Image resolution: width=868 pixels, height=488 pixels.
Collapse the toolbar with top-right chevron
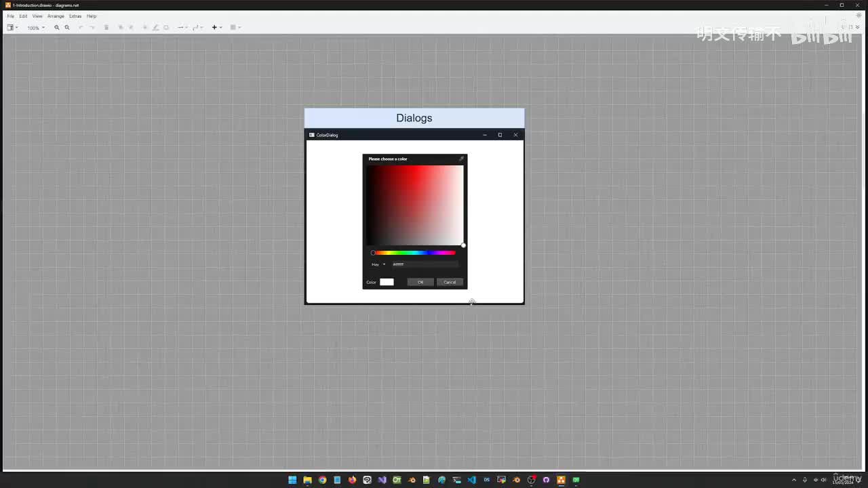pos(858,28)
